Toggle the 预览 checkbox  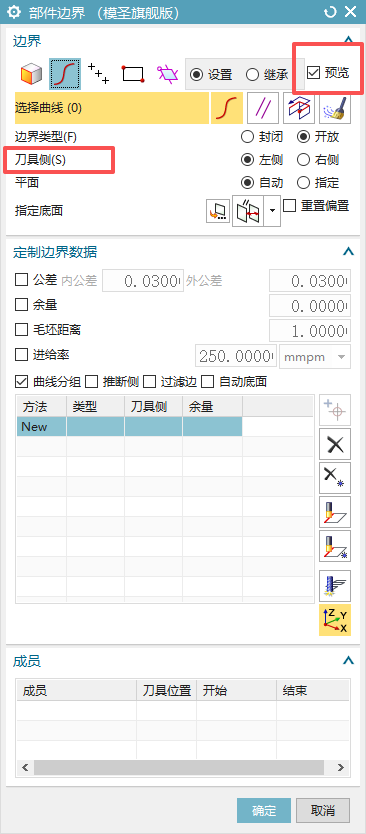tap(314, 73)
